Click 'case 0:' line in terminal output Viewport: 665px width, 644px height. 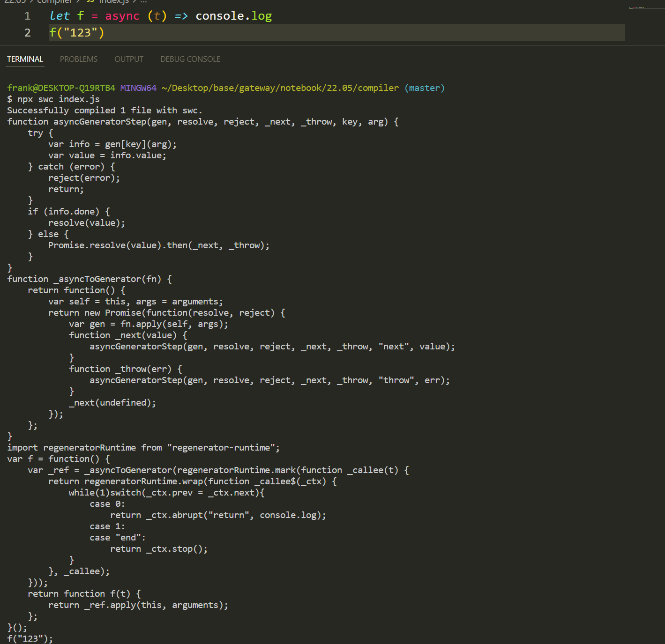107,504
